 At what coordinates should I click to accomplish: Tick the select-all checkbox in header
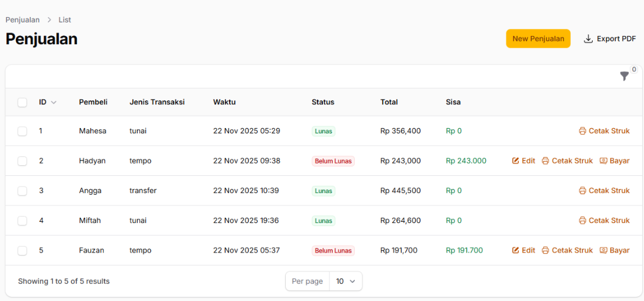[x=22, y=102]
